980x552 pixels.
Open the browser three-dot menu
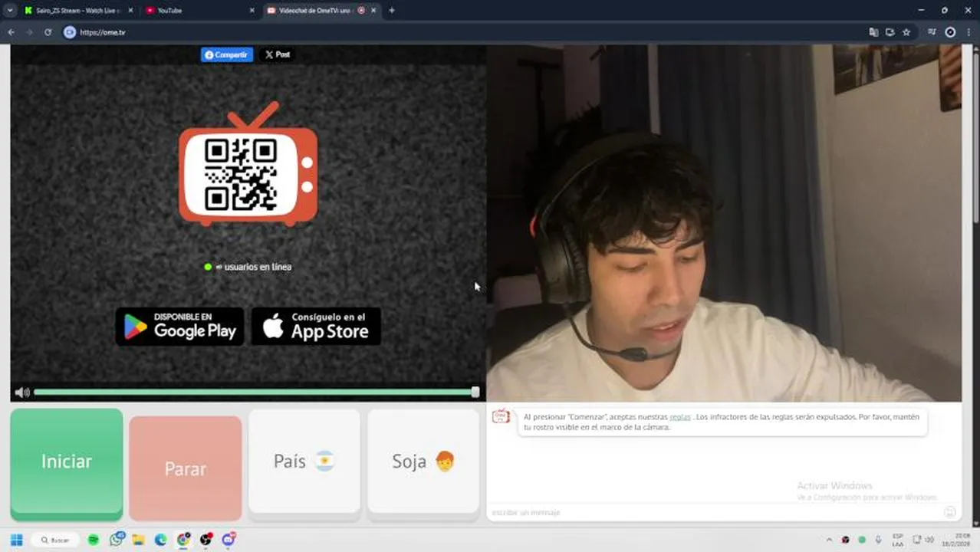pos(969,32)
